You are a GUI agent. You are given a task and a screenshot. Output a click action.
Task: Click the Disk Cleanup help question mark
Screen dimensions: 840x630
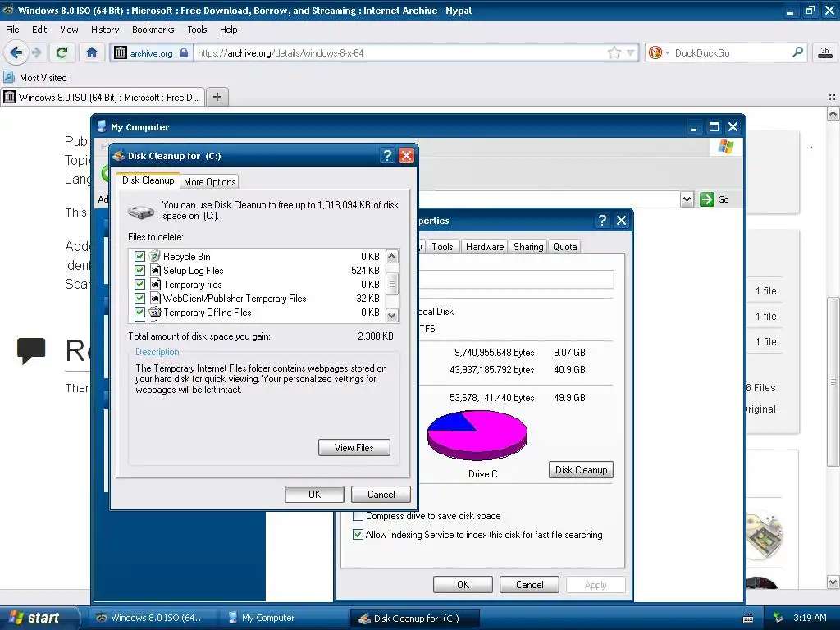387,156
